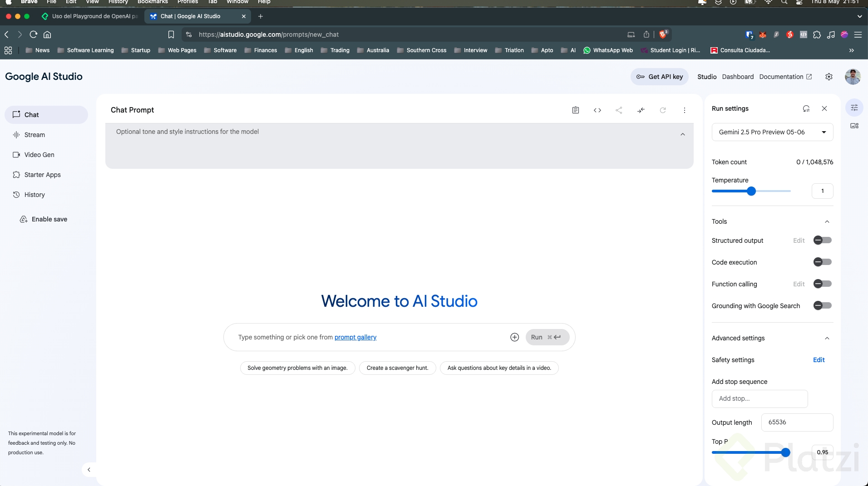Open Video Gen in the sidebar
The width and height of the screenshot is (868, 486).
(x=46, y=155)
